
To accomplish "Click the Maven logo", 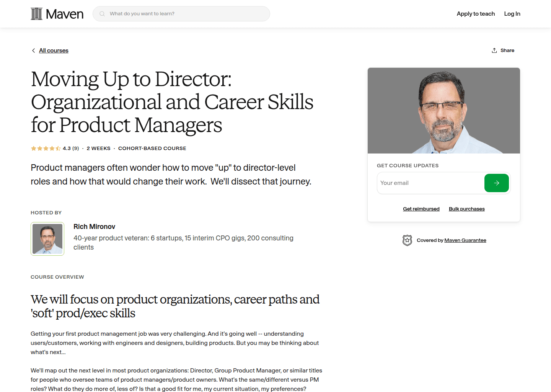I will [57, 13].
